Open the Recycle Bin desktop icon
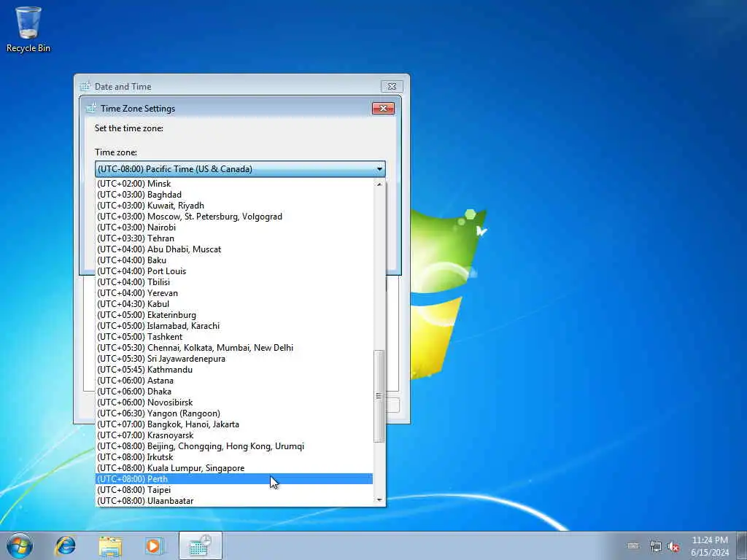 coord(28,29)
